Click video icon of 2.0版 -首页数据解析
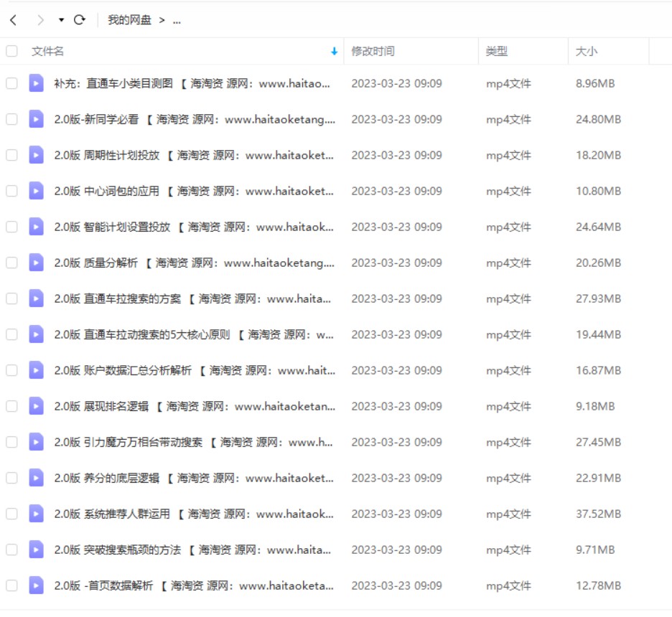The height and width of the screenshot is (617, 672). click(x=36, y=585)
